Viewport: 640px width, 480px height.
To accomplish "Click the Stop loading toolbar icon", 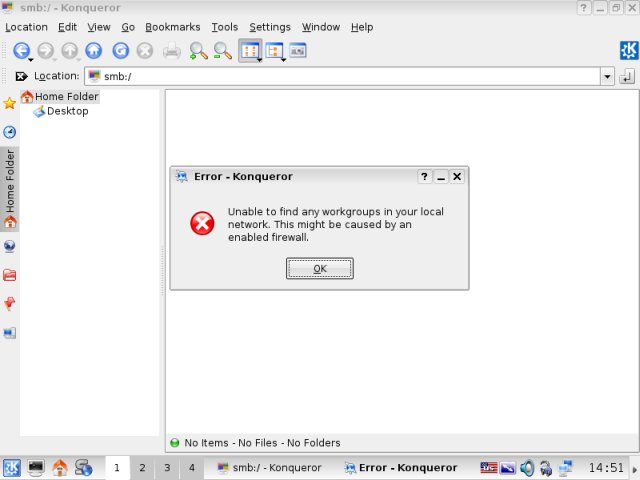I will tap(145, 51).
